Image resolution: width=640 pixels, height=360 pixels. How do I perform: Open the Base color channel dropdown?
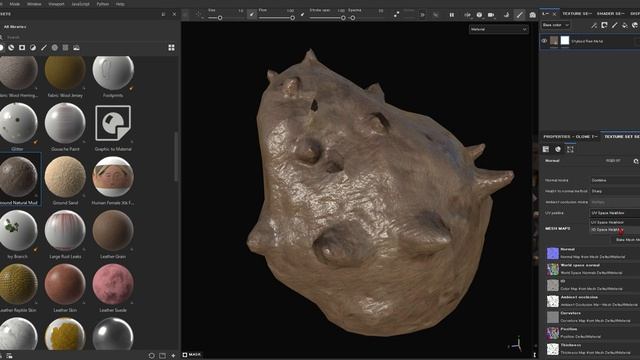point(556,25)
